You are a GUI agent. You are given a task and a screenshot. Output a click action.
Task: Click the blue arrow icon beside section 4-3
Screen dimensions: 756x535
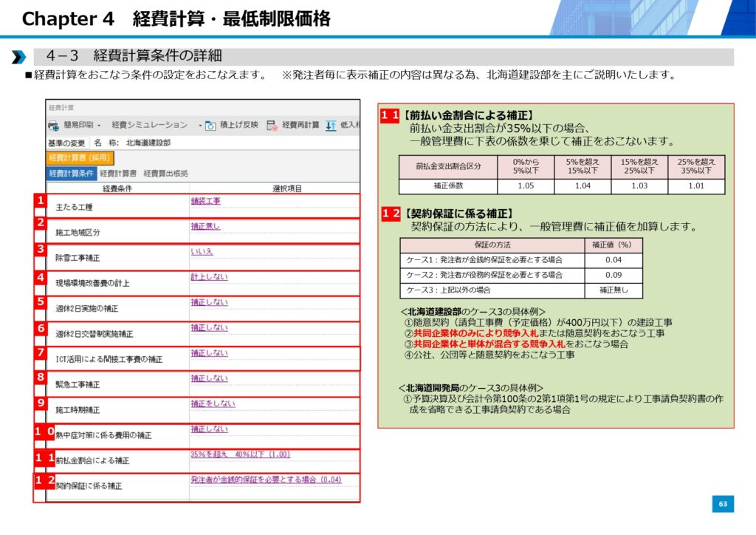tap(19, 57)
